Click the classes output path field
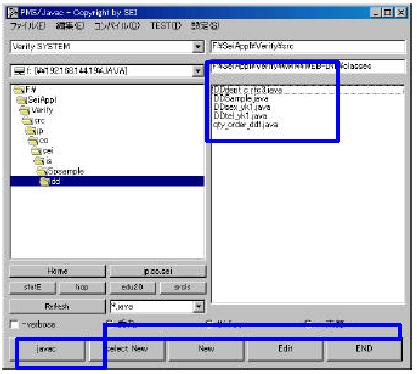 tap(308, 66)
